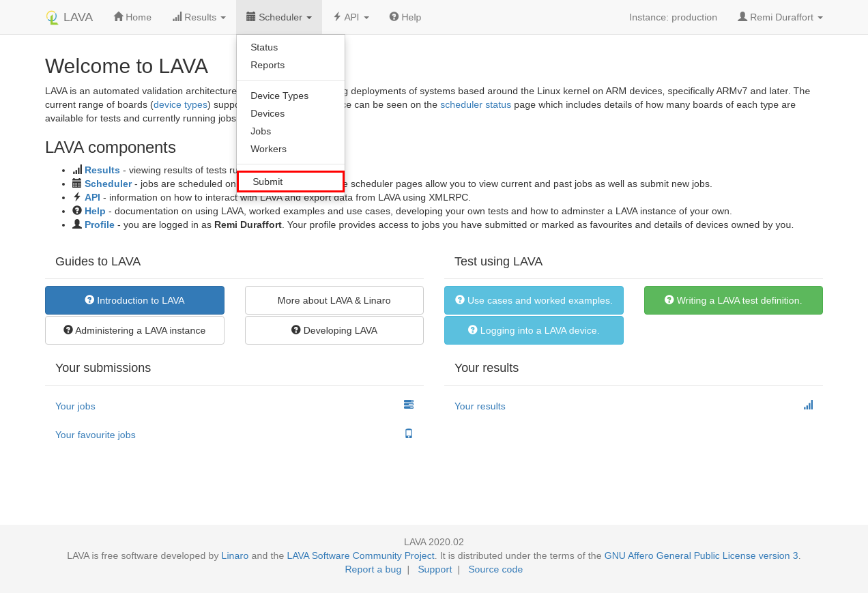Click the phone icon beside Your favourite jobs
Viewport: 868px width, 593px height.
(x=409, y=433)
